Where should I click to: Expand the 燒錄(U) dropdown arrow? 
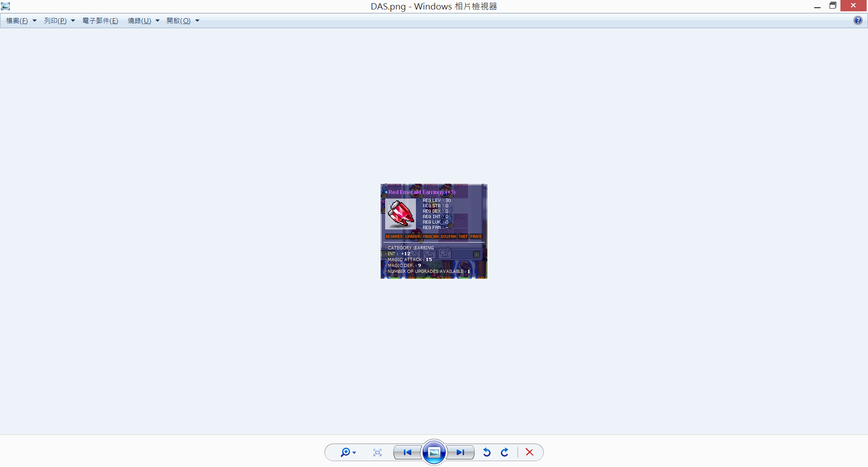pyautogui.click(x=157, y=21)
